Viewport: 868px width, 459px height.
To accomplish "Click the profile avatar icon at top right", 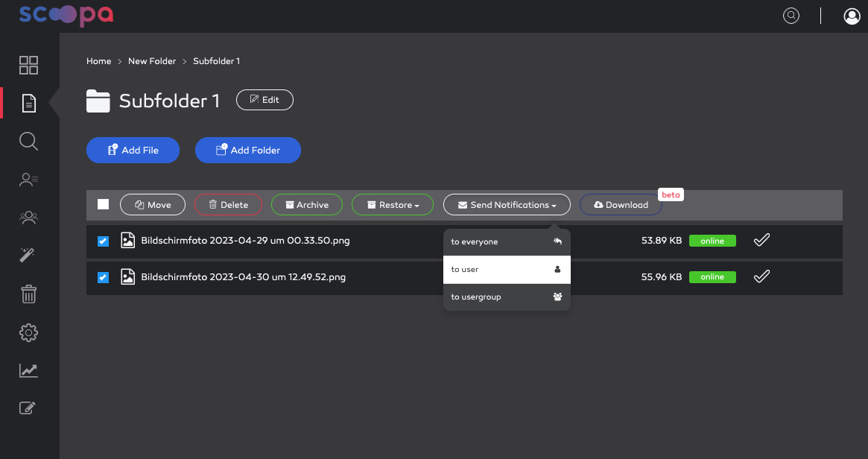I will 852,16.
